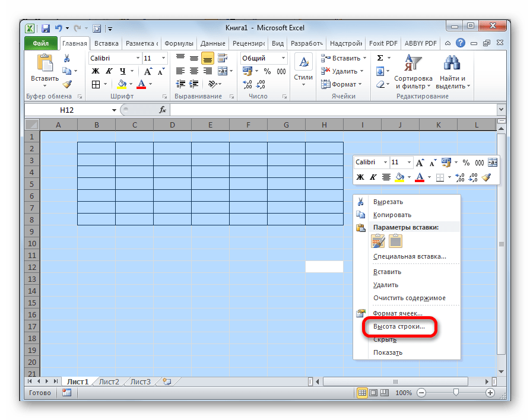Click the wrap text icon in alignment group
The height and width of the screenshot is (420, 530).
pyautogui.click(x=223, y=58)
